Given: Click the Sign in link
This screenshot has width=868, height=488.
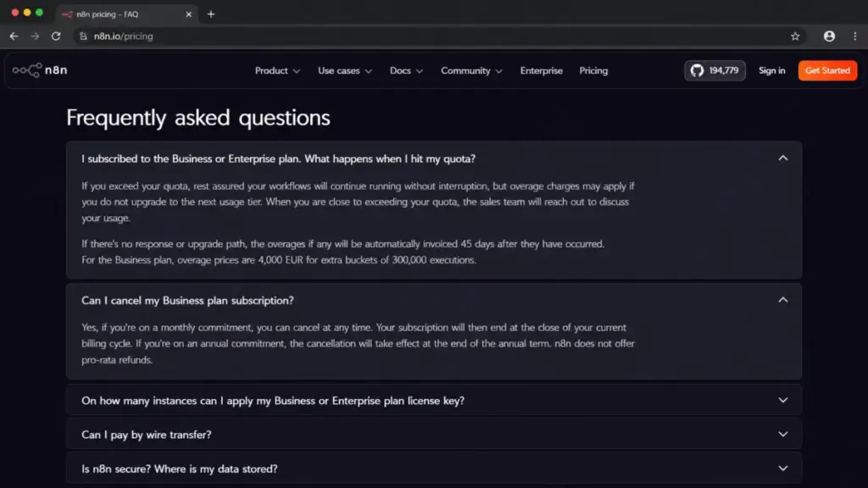Looking at the screenshot, I should [x=771, y=70].
